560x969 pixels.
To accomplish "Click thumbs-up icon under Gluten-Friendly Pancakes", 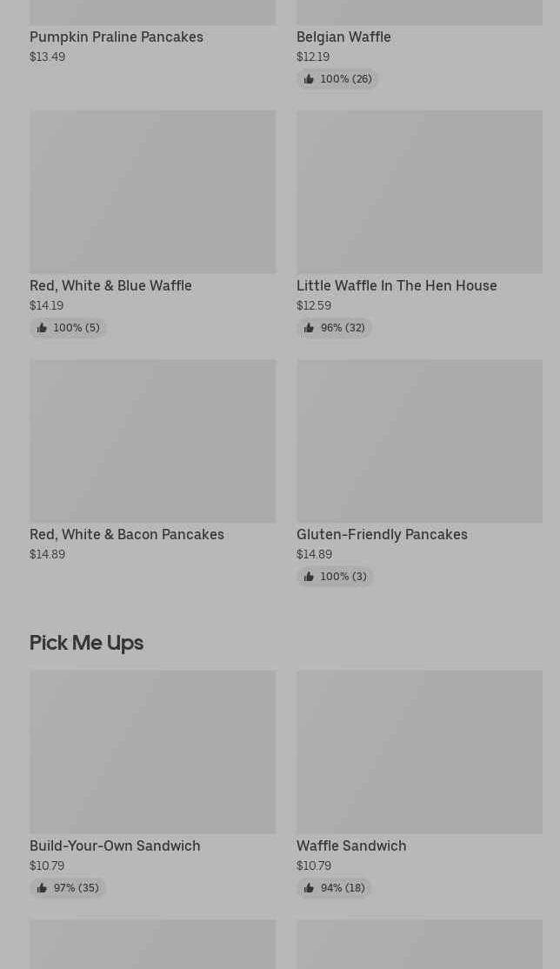I will pos(309,577).
